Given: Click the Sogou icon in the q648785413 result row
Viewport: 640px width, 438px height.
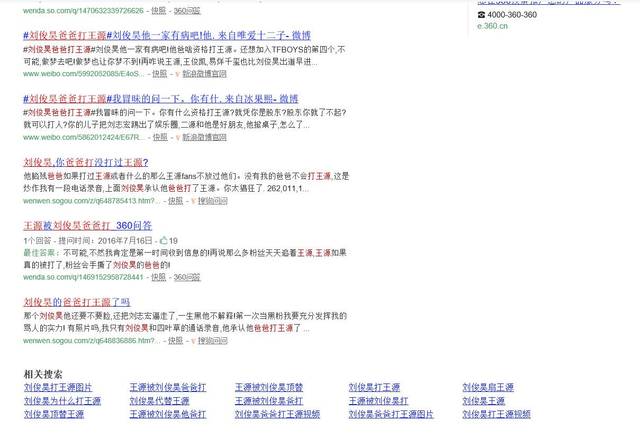Looking at the screenshot, I should [193, 201].
